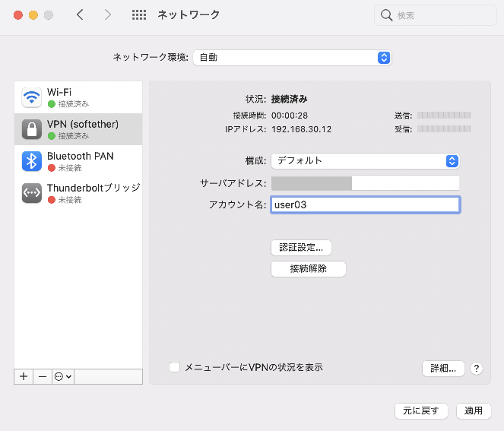
Task: Open the ネットワーク環境 dropdown
Action: point(292,58)
